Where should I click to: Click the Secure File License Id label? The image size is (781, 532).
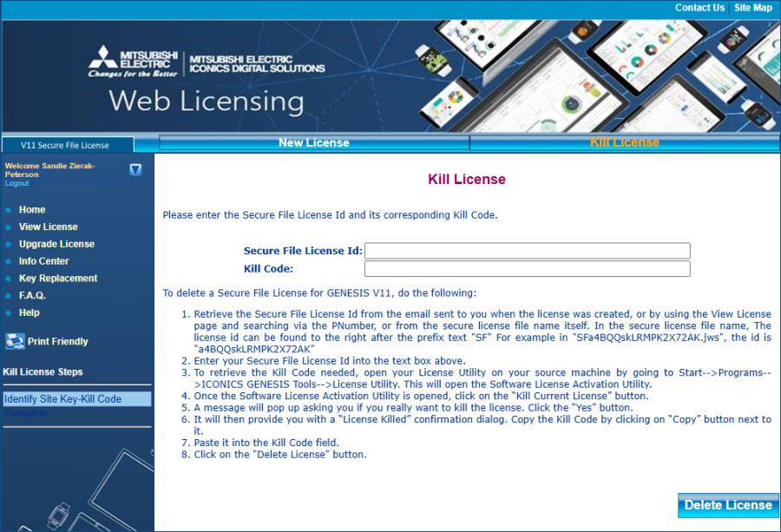(x=303, y=251)
